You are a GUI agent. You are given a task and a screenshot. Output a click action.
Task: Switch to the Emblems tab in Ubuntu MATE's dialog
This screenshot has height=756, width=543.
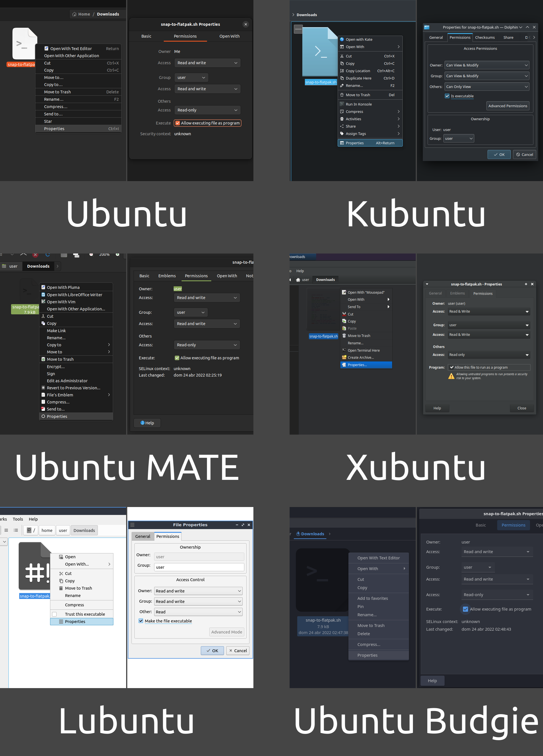[167, 276]
